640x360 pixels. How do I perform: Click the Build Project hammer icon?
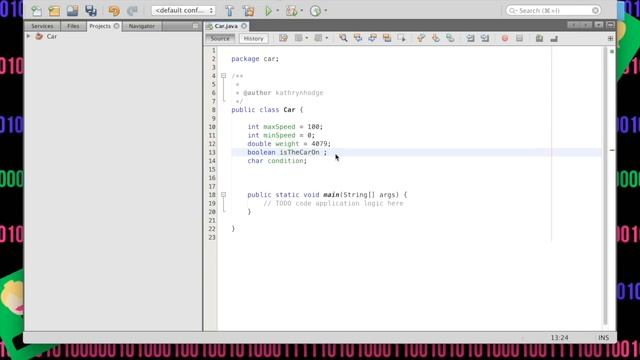(x=230, y=11)
